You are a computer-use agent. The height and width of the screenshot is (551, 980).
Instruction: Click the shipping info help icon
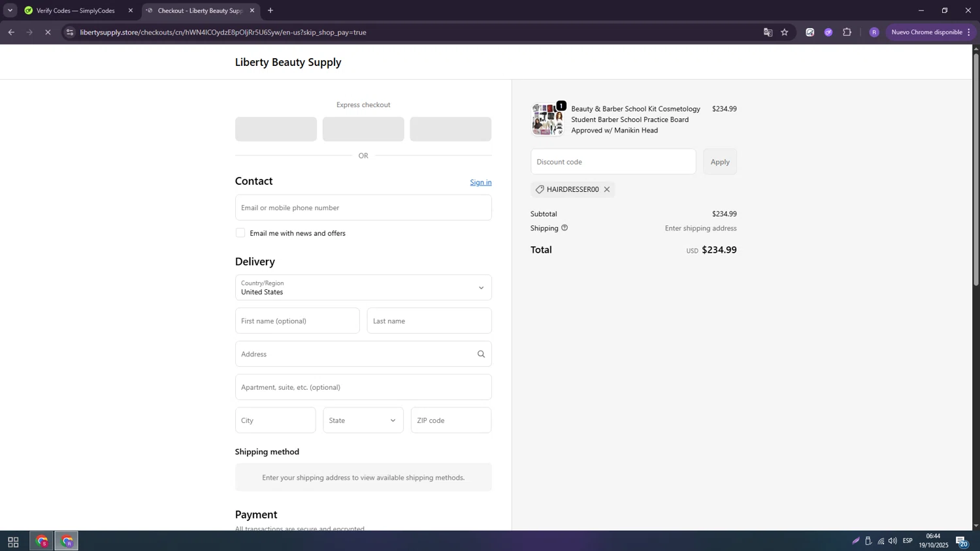[x=564, y=228]
